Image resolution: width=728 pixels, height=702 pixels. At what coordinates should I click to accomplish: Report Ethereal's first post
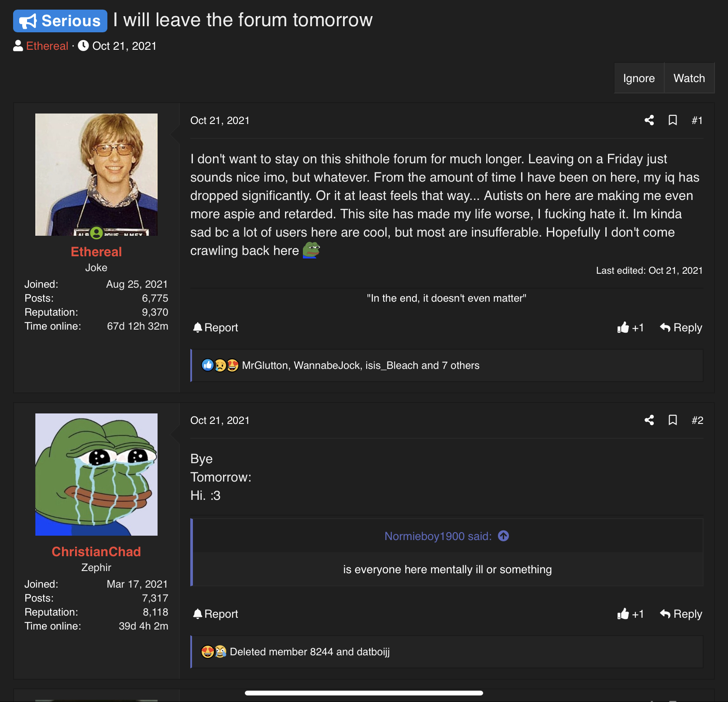click(x=216, y=327)
